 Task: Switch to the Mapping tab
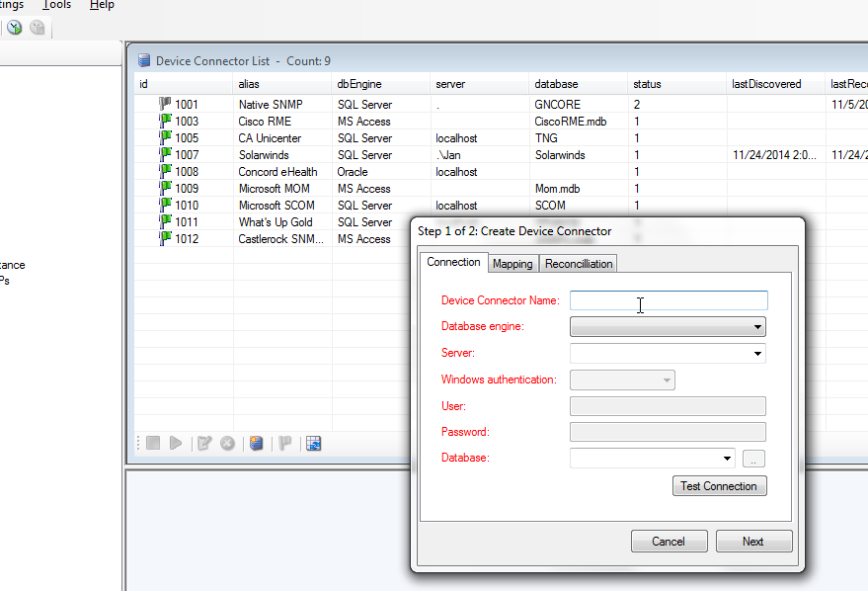point(513,263)
